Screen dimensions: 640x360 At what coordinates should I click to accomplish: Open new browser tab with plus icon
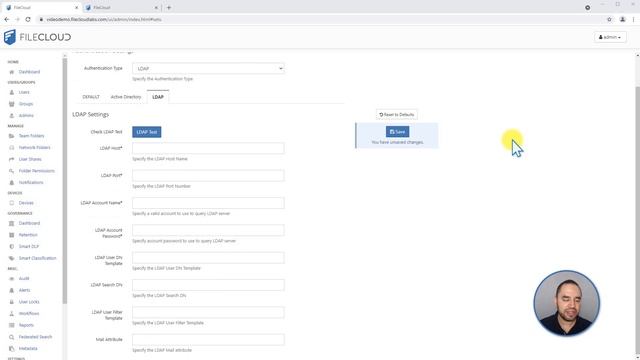[169, 7]
